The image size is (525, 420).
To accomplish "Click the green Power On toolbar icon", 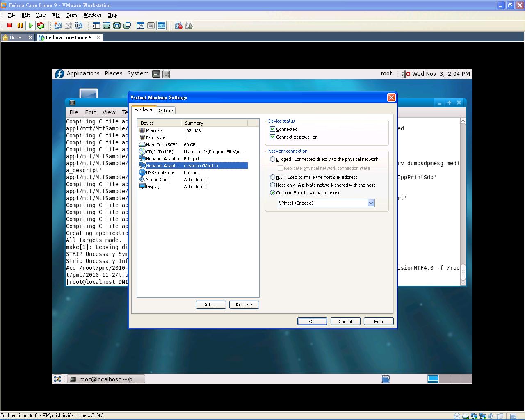I will pos(30,25).
